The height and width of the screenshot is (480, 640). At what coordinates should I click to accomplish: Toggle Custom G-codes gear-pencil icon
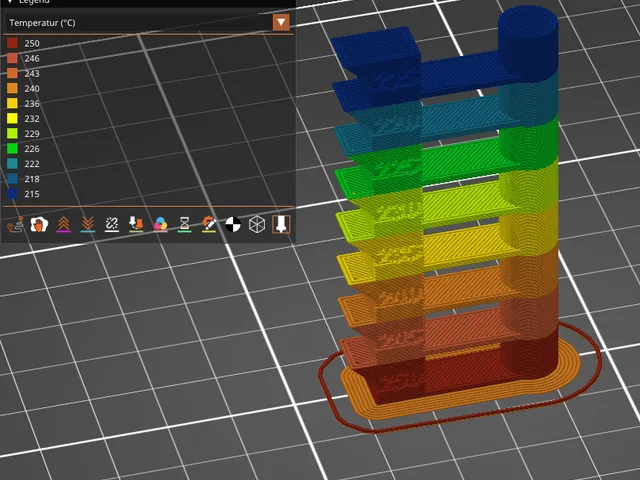pyautogui.click(x=209, y=224)
